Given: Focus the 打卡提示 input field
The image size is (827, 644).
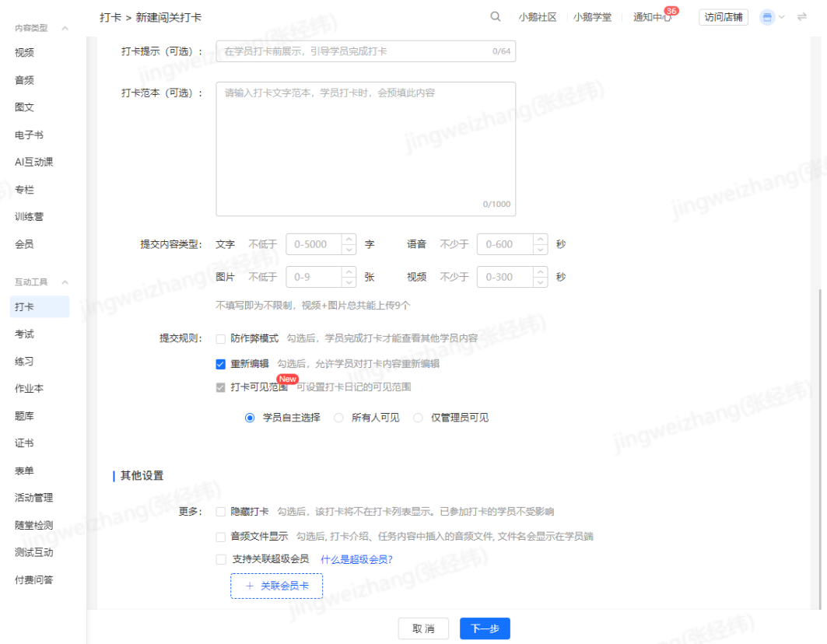Looking at the screenshot, I should click(366, 51).
